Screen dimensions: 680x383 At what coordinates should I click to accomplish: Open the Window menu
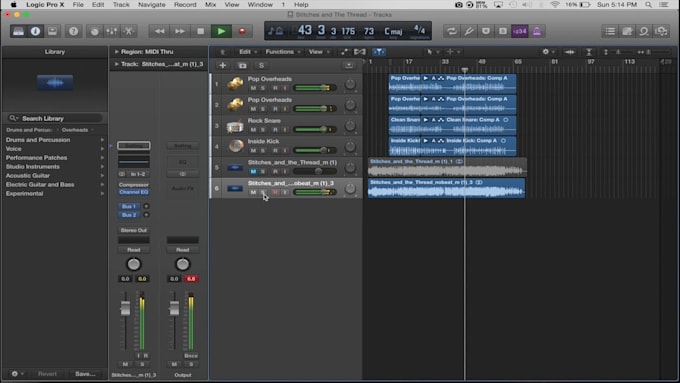[260, 5]
